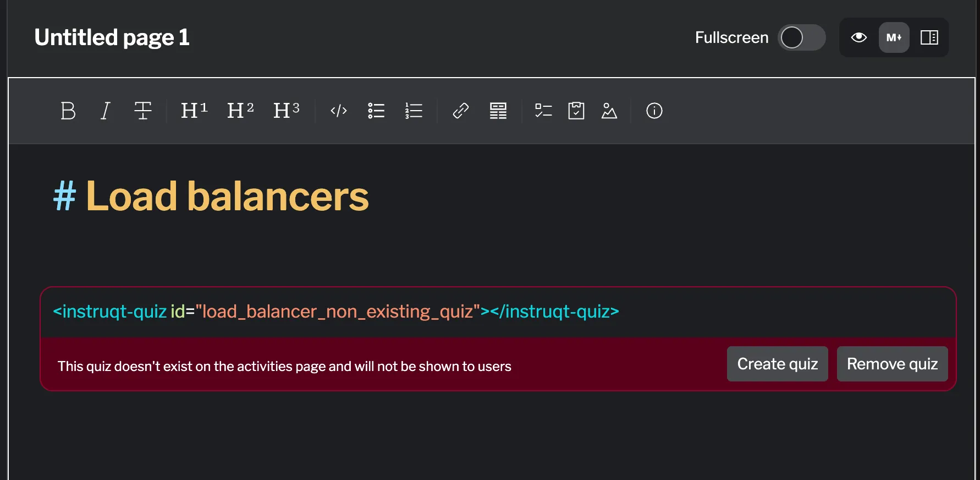
Task: Click the Load balancers heading text
Action: tap(227, 196)
